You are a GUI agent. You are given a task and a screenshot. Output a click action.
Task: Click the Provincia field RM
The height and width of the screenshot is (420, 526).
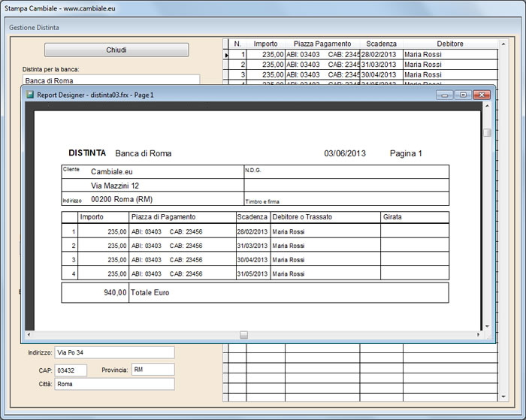click(x=153, y=370)
